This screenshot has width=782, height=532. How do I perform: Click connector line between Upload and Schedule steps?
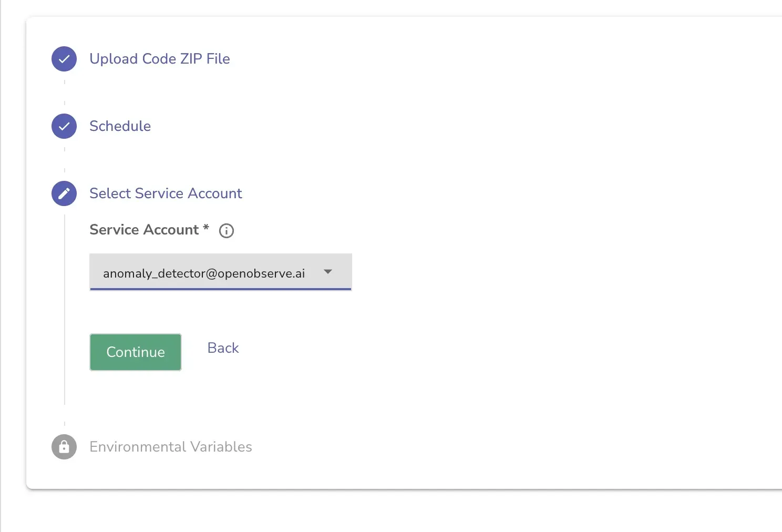coord(65,93)
